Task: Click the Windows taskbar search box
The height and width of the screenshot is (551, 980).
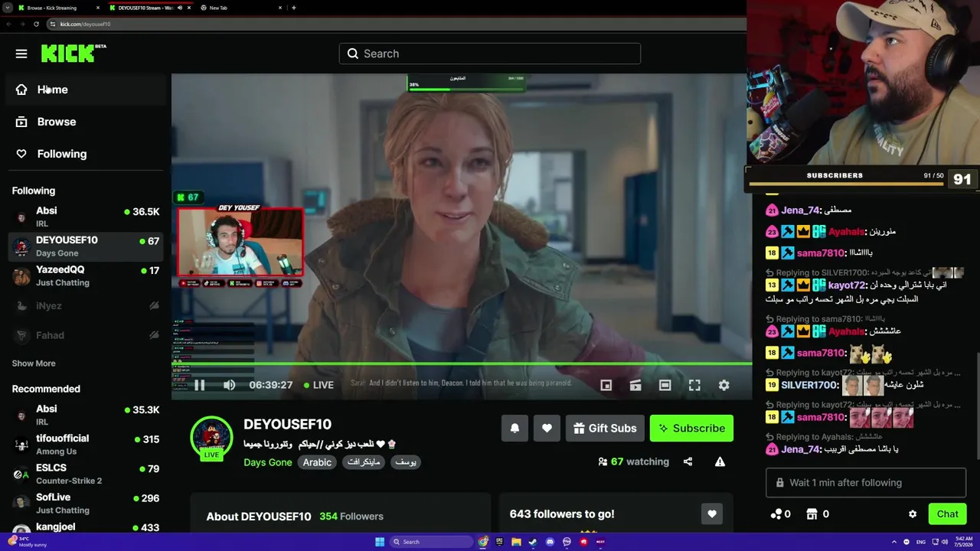Action: click(432, 542)
